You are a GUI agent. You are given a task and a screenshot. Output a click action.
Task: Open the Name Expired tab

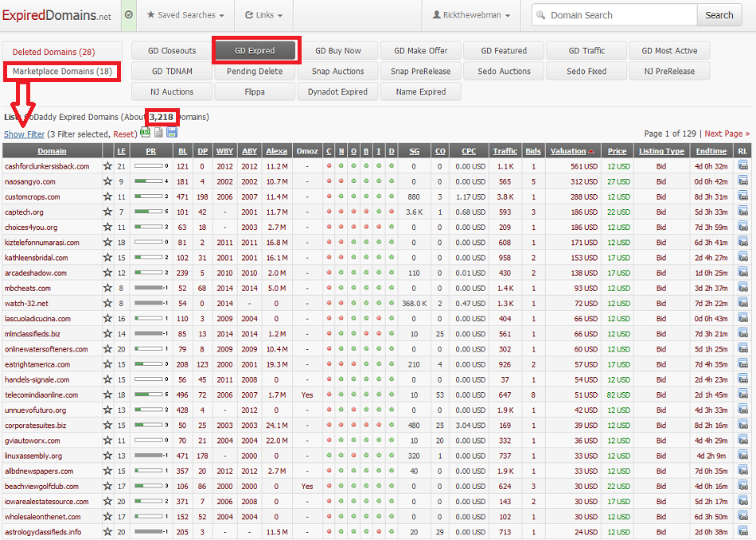[x=421, y=91]
